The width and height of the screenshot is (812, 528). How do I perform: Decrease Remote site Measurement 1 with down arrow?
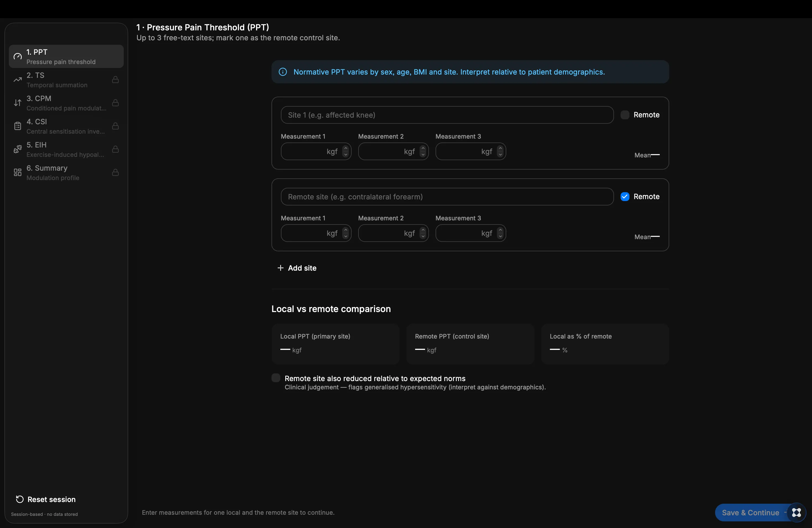pos(345,236)
